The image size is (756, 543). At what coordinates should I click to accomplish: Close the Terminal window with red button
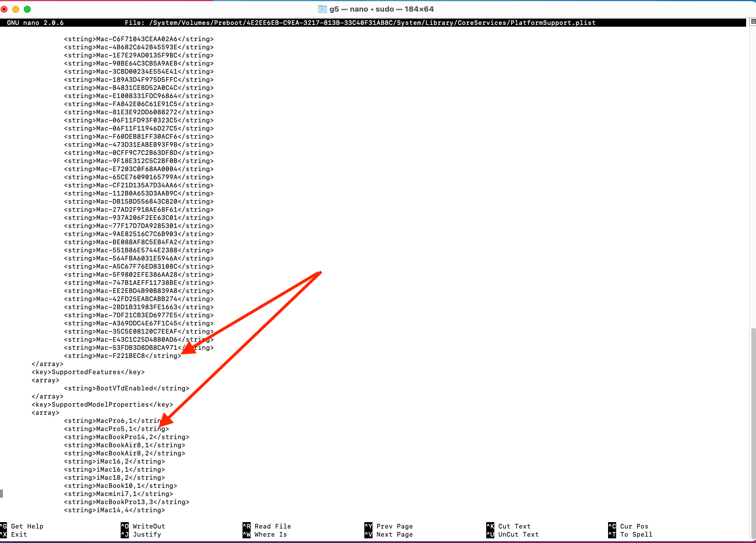(x=4, y=9)
